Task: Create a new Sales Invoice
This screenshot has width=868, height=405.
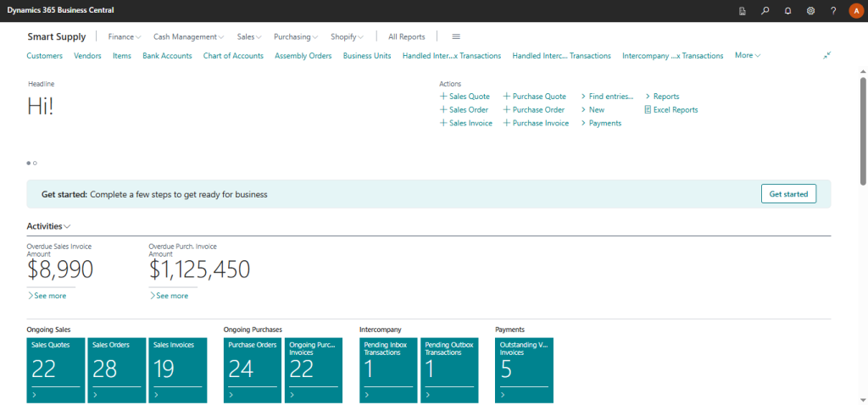Action: click(x=465, y=123)
